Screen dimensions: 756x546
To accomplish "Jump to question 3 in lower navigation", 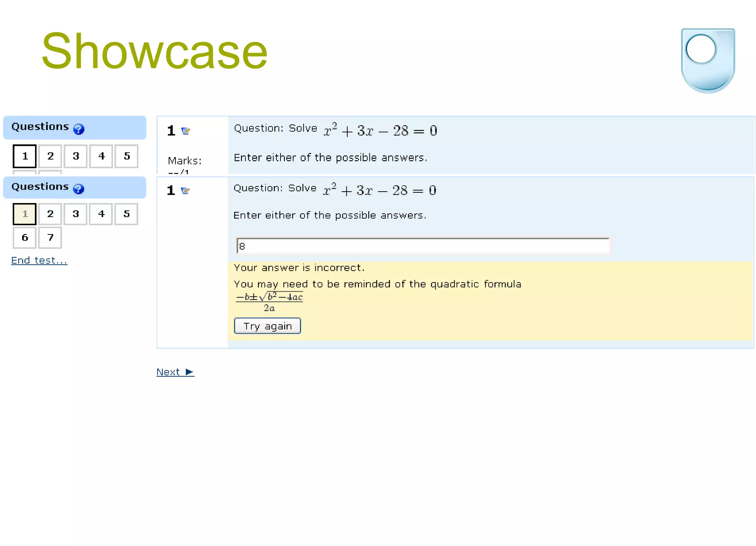I will click(x=76, y=214).
